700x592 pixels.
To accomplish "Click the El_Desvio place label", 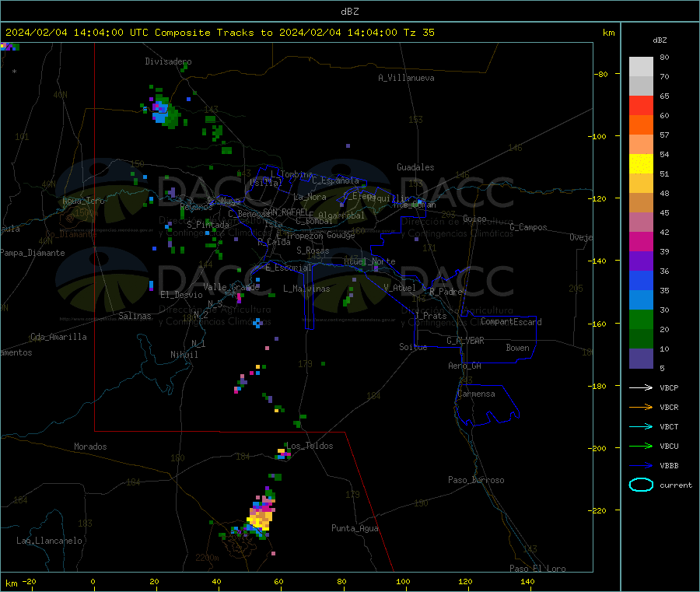I will point(181,295).
